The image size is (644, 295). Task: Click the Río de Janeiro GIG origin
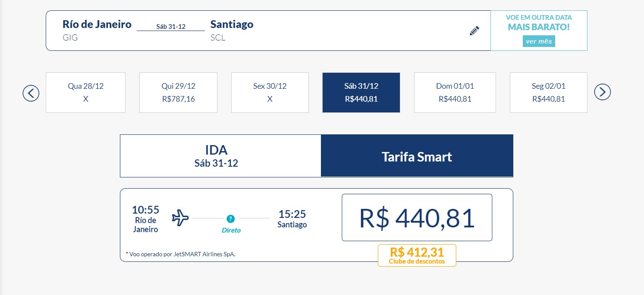pos(97,30)
